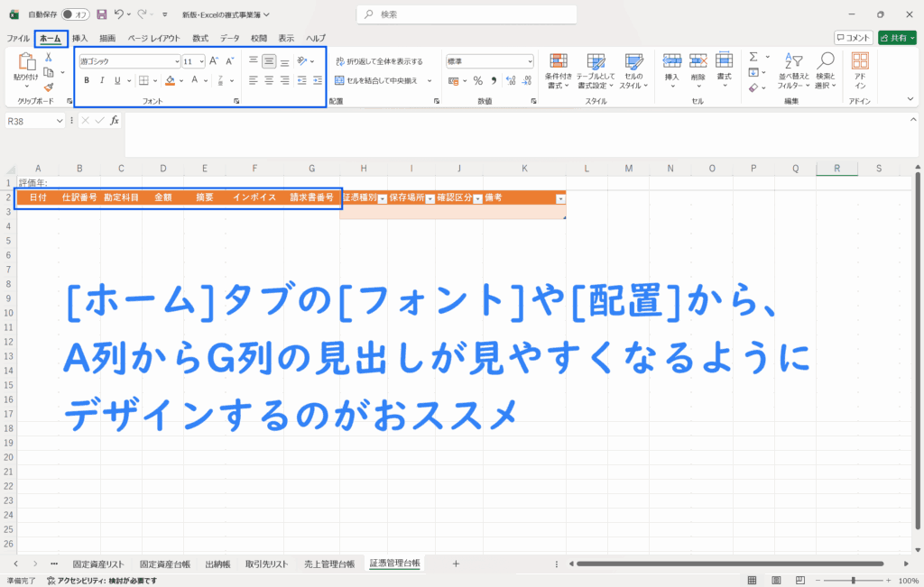
Task: Switch to page layout view in status bar
Action: [x=774, y=580]
